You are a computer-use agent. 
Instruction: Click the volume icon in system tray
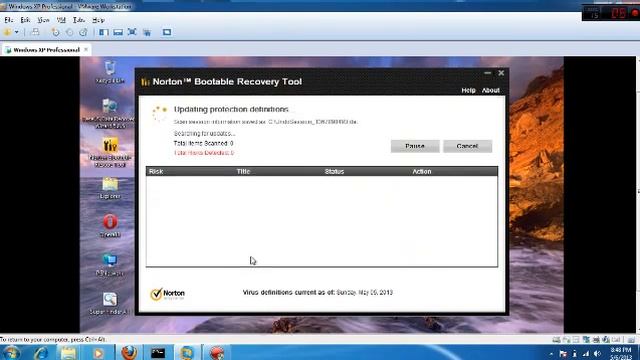coord(597,353)
